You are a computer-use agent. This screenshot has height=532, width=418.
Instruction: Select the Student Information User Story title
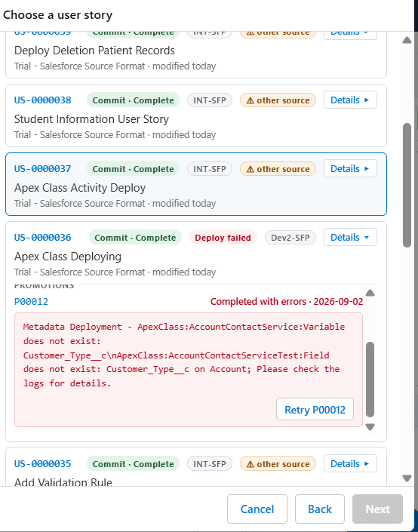pyautogui.click(x=91, y=119)
